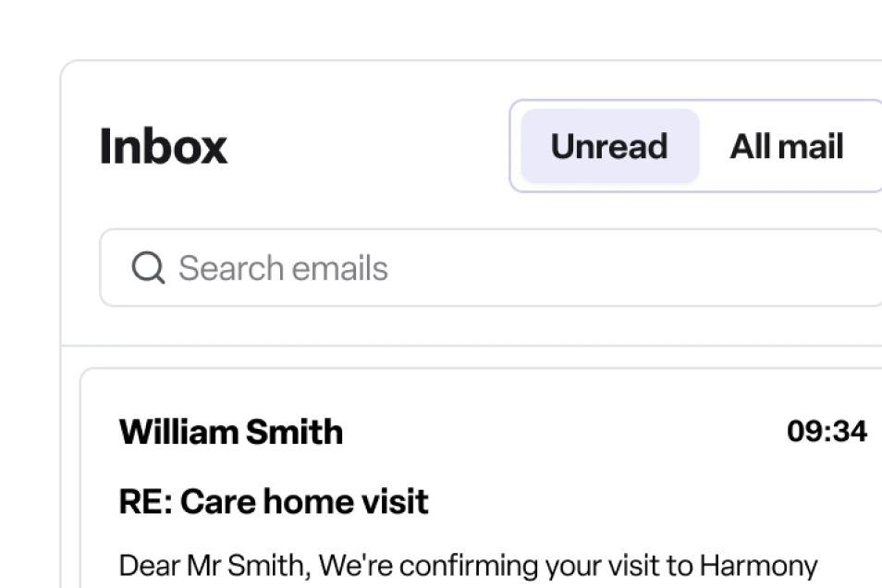Switch to the All mail tab
Screen dimensions: 882x588
point(787,146)
